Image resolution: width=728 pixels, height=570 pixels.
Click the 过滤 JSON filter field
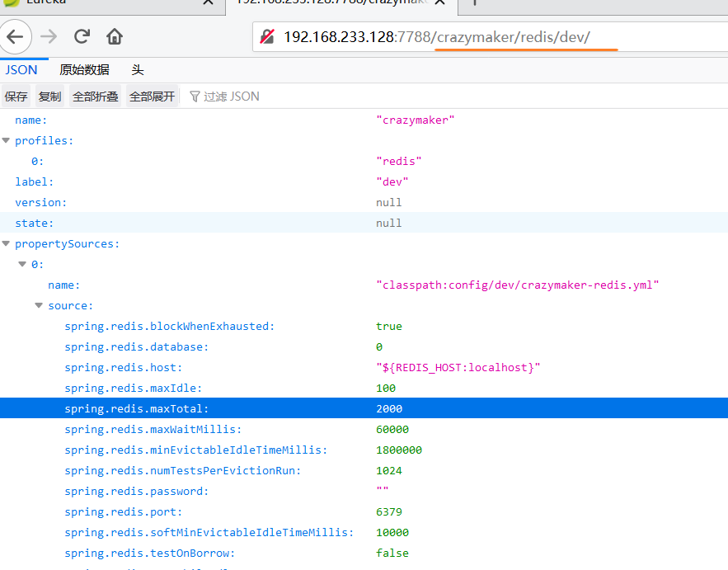(231, 97)
